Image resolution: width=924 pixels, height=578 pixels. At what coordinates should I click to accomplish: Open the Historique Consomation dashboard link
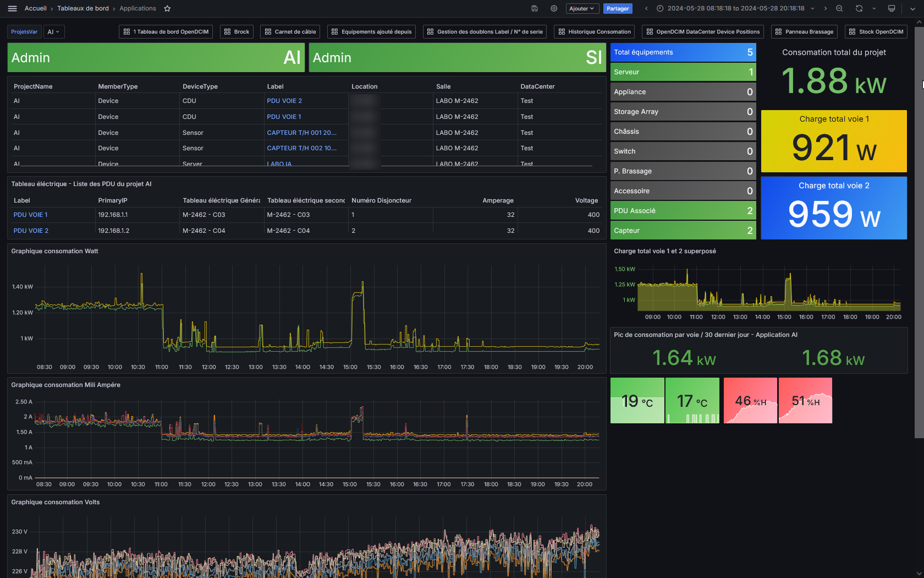[594, 32]
